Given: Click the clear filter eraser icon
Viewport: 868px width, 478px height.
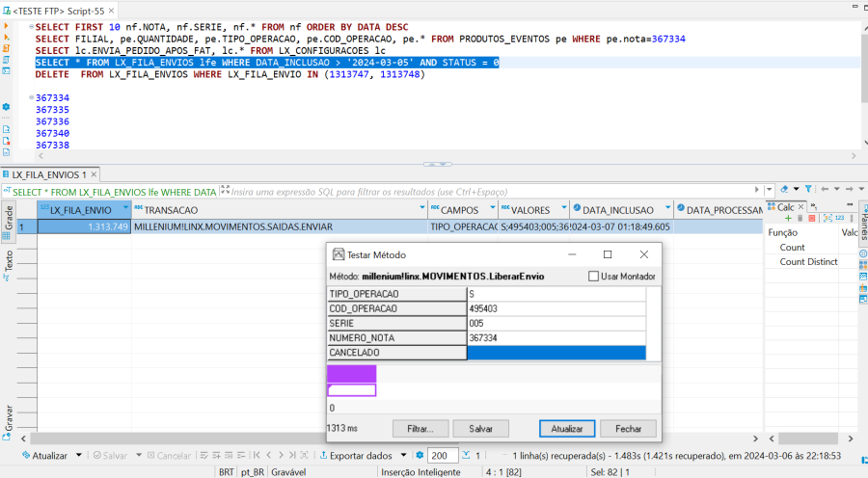Looking at the screenshot, I should coord(784,189).
